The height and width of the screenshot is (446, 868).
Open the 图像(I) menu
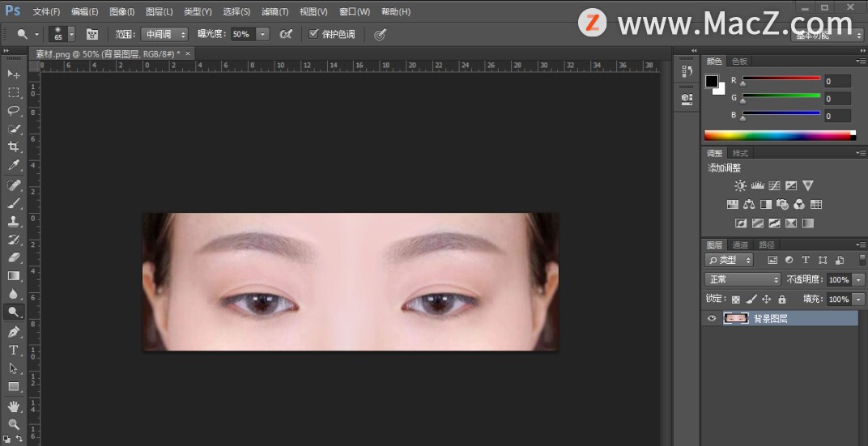pyautogui.click(x=121, y=11)
